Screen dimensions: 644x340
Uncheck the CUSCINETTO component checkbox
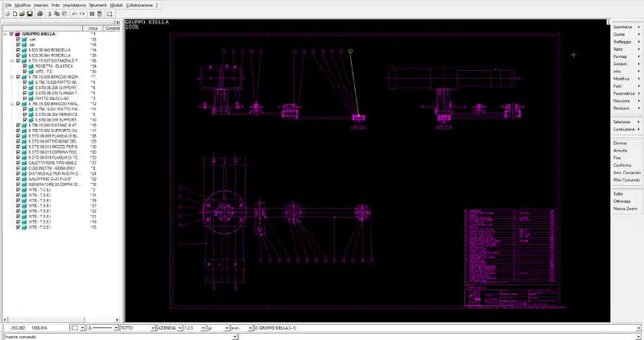[19, 168]
